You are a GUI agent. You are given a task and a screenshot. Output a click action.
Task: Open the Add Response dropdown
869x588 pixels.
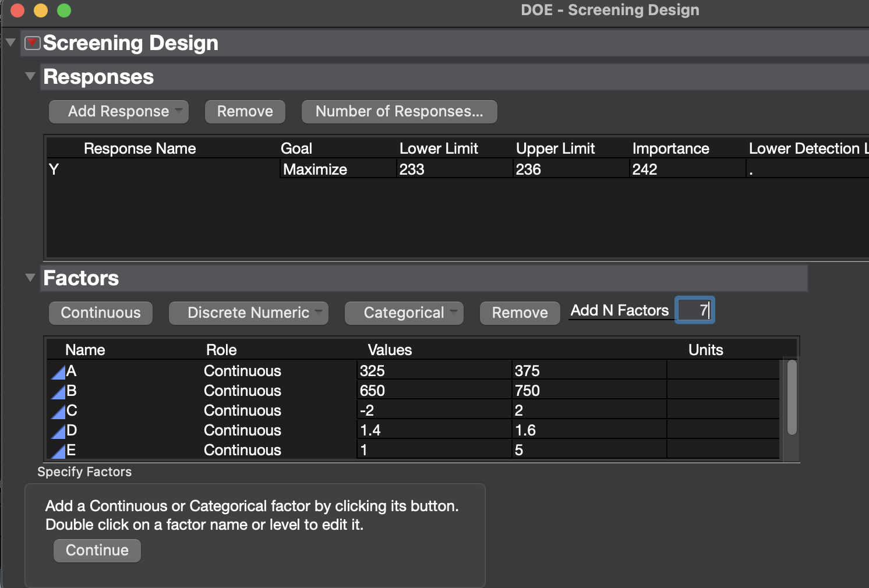119,112
